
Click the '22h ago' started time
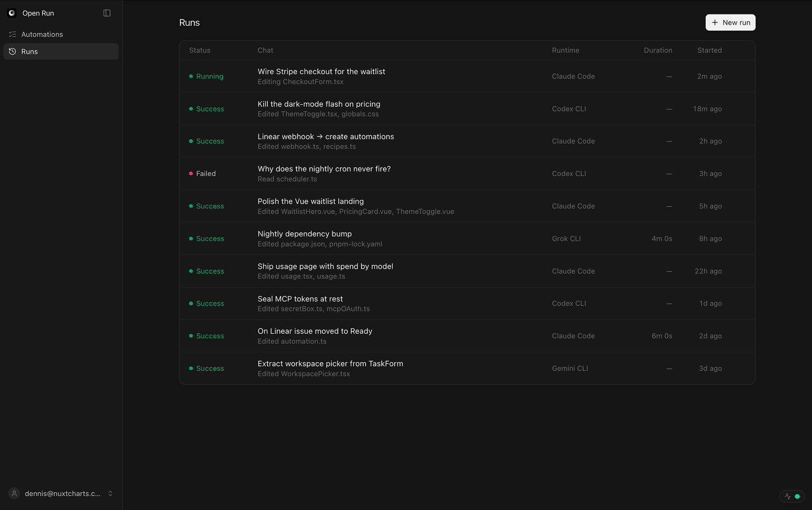pos(708,271)
